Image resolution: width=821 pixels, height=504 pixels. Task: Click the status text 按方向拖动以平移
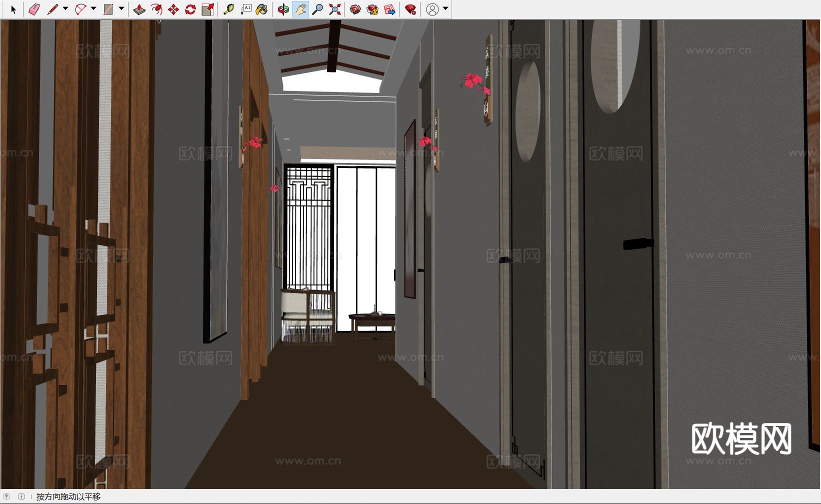(x=68, y=496)
